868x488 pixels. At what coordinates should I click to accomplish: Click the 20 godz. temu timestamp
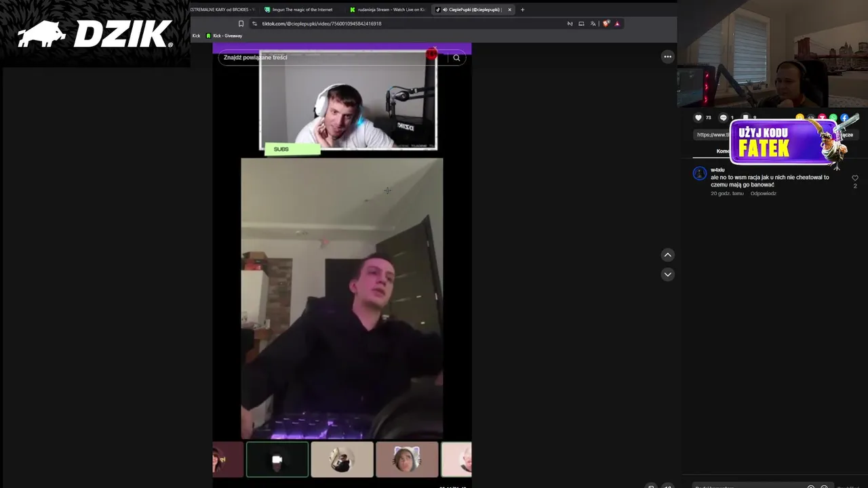(x=727, y=193)
